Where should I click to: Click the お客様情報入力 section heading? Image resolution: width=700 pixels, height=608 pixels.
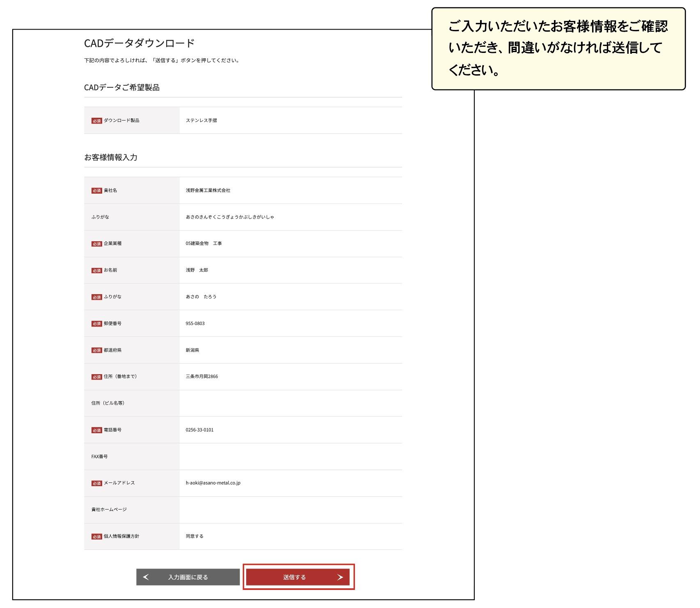click(111, 157)
